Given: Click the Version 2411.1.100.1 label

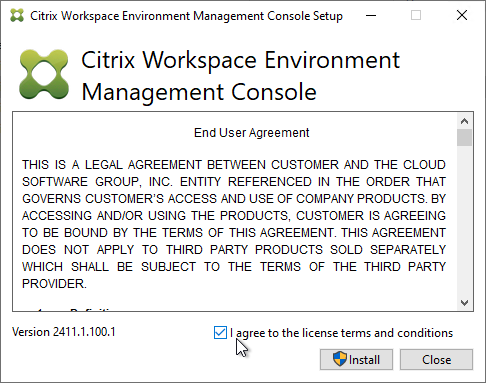Looking at the screenshot, I should (64, 332).
